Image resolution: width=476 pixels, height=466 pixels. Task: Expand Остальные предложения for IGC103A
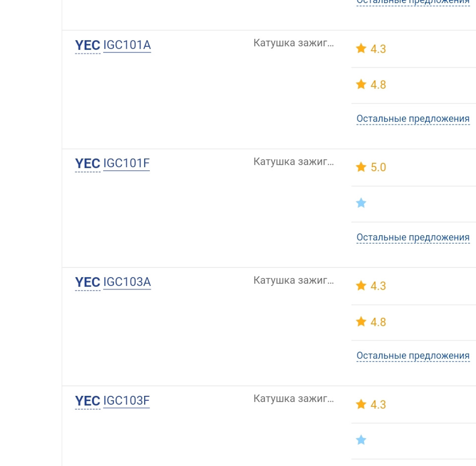coord(413,356)
